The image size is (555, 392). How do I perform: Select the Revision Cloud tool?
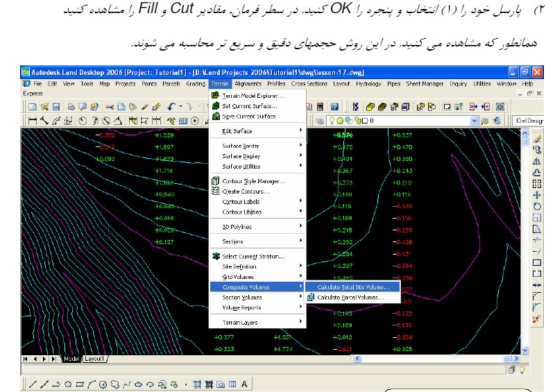click(115, 384)
